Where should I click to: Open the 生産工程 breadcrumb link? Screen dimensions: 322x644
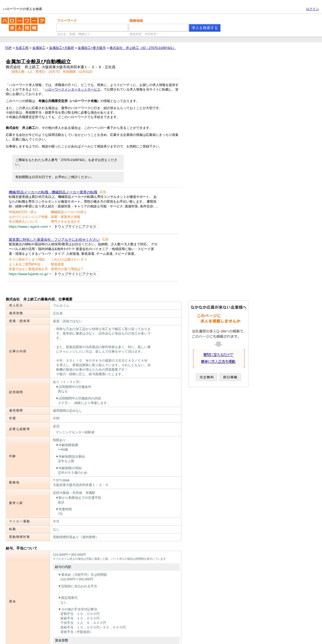(x=22, y=48)
